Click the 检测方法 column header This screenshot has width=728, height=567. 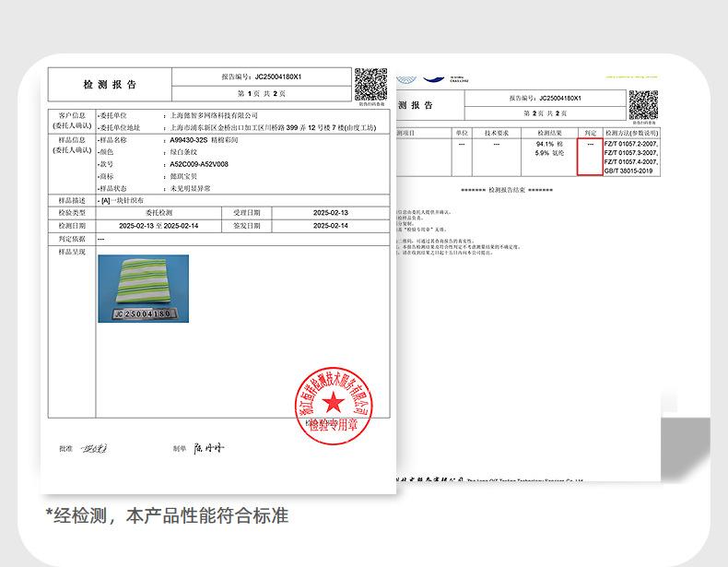click(x=631, y=133)
